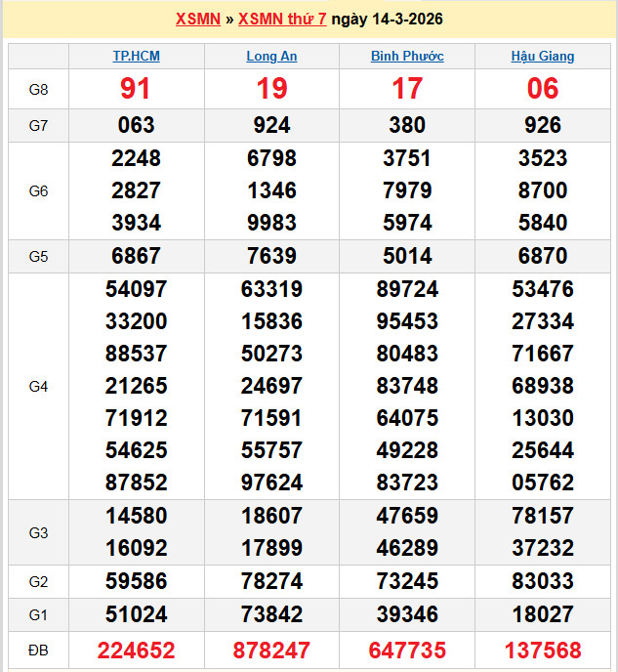Image resolution: width=618 pixels, height=672 pixels.
Task: Open the Long An column link
Action: click(x=271, y=57)
